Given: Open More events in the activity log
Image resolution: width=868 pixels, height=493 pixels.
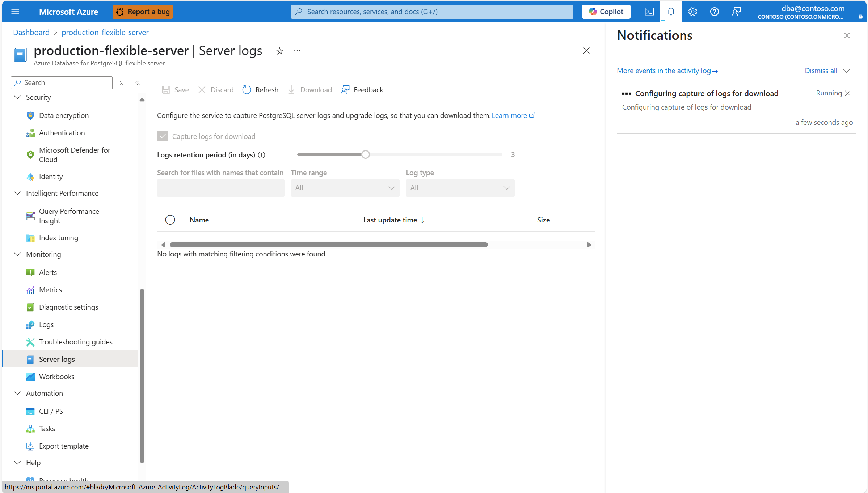Looking at the screenshot, I should pyautogui.click(x=667, y=71).
